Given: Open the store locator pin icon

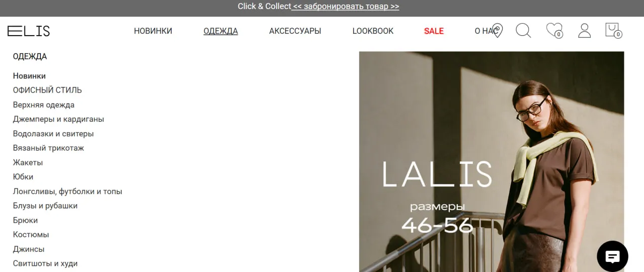Looking at the screenshot, I should (x=497, y=31).
